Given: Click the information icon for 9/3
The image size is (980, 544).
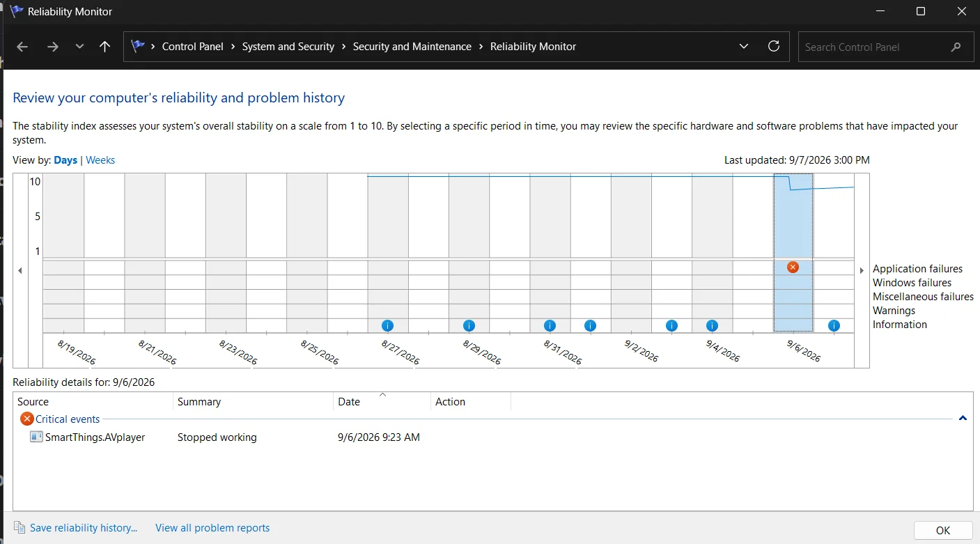Looking at the screenshot, I should point(671,325).
